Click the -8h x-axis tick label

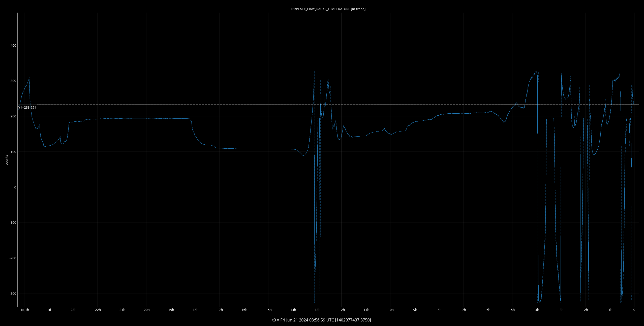pyautogui.click(x=439, y=310)
